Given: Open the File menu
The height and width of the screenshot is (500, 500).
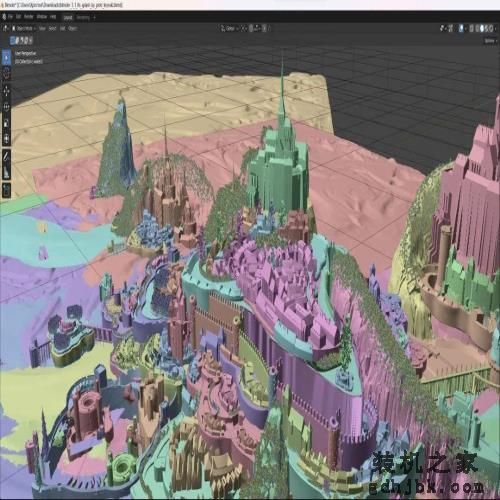Looking at the screenshot, I should (11, 17).
